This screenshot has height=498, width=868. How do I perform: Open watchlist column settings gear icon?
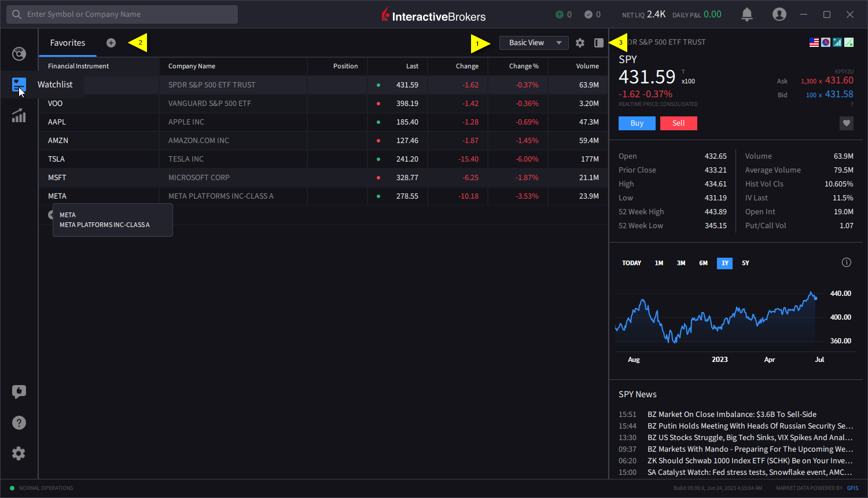tap(580, 43)
